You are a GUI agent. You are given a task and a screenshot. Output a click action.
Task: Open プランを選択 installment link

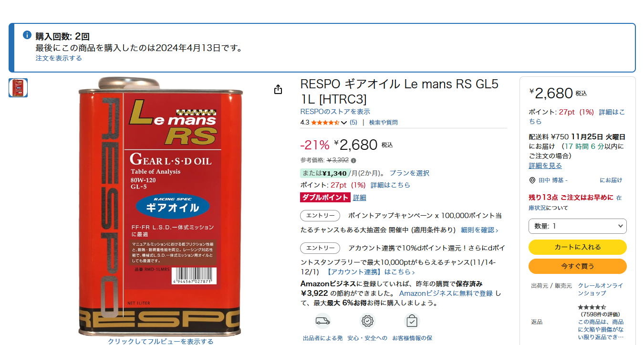tap(409, 173)
